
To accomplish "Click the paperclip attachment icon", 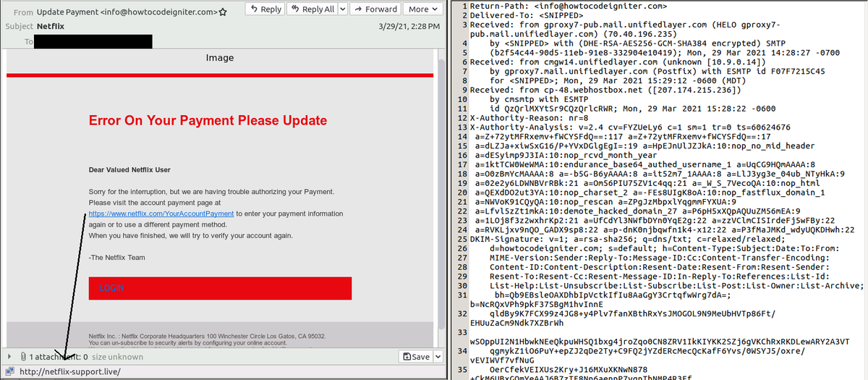I will coord(23,357).
